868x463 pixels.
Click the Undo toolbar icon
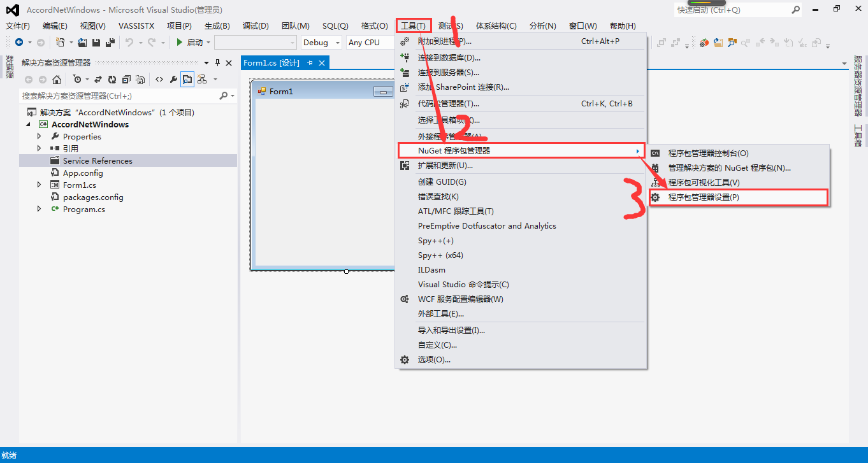tap(129, 42)
